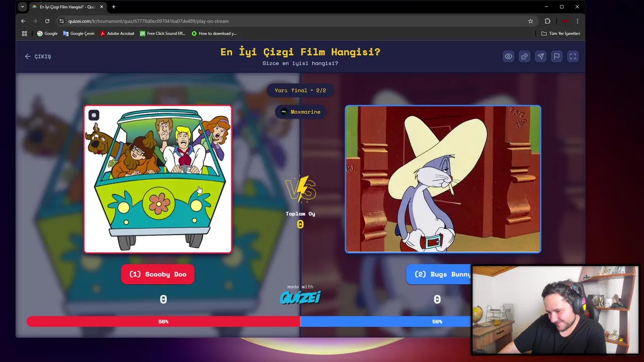Close the En İyi Çizgi Film Hangisi? tab
The height and width of the screenshot is (362, 644).
click(x=102, y=7)
